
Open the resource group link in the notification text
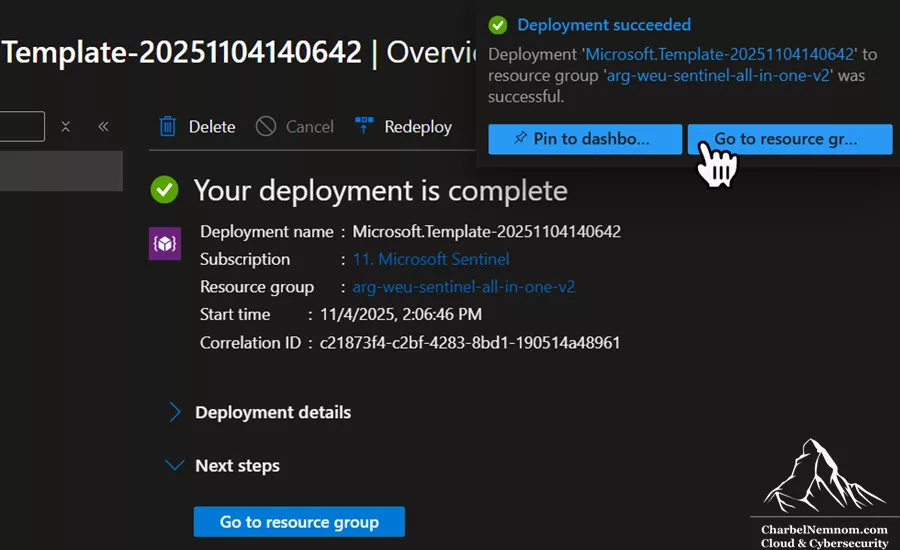(718, 75)
